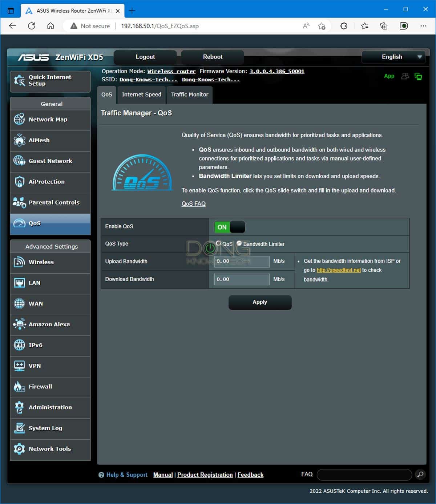This screenshot has height=504, width=436.
Task: Open AiProtection shield icon
Action: click(19, 182)
